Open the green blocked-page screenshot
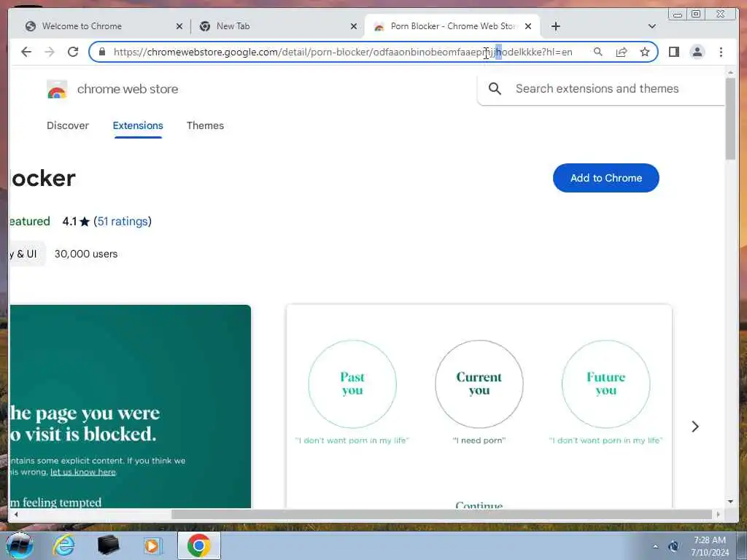 tap(130, 407)
